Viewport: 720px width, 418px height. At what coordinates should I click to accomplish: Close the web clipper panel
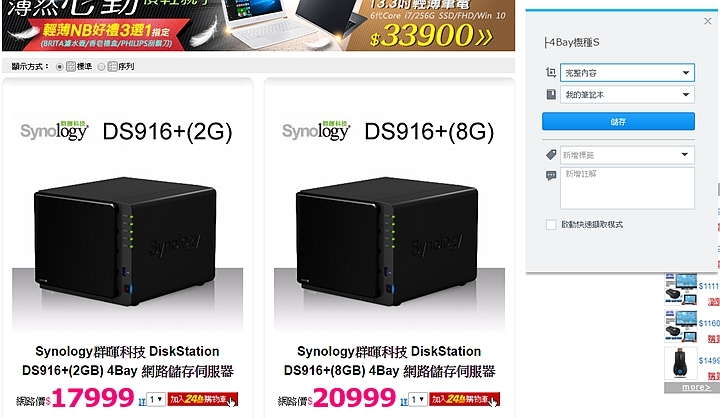[708, 21]
